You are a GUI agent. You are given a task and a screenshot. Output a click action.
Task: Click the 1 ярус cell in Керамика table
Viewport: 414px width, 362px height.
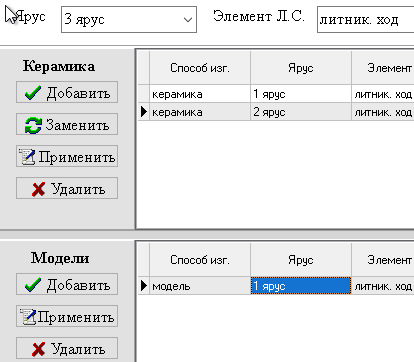coord(301,94)
